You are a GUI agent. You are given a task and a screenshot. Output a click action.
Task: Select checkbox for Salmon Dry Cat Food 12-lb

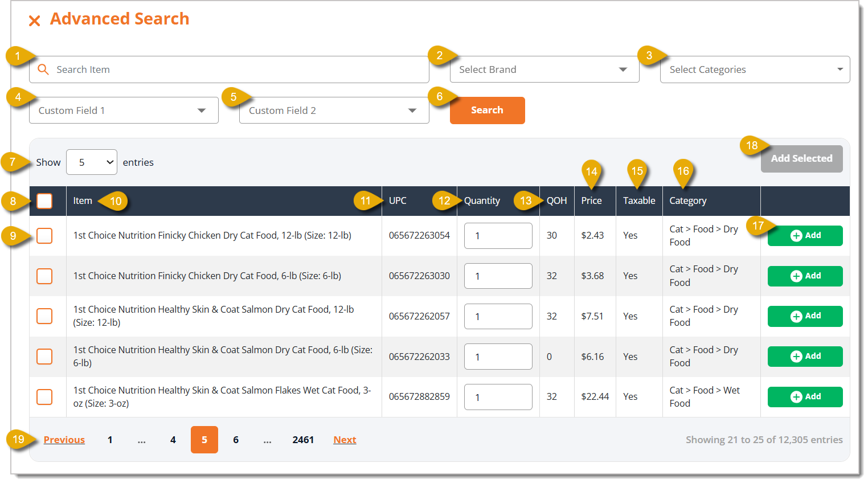(44, 316)
